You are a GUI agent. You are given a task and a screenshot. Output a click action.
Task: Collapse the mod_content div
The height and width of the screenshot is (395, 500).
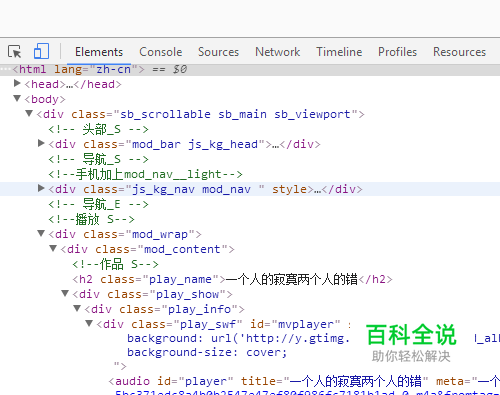pyautogui.click(x=53, y=248)
